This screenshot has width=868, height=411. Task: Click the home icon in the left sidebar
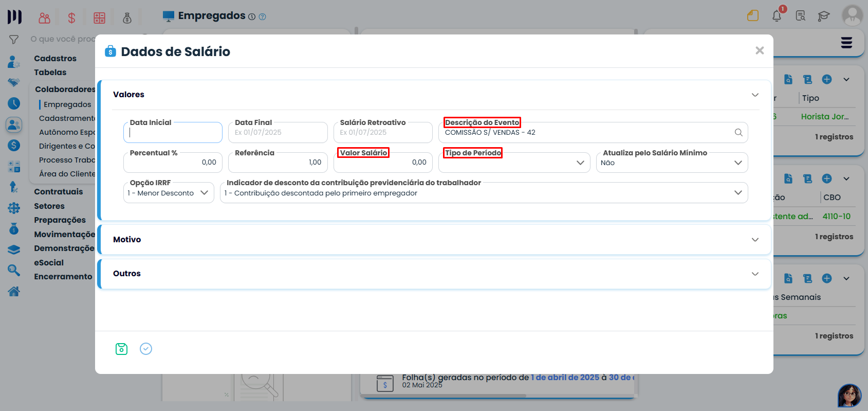(x=14, y=291)
